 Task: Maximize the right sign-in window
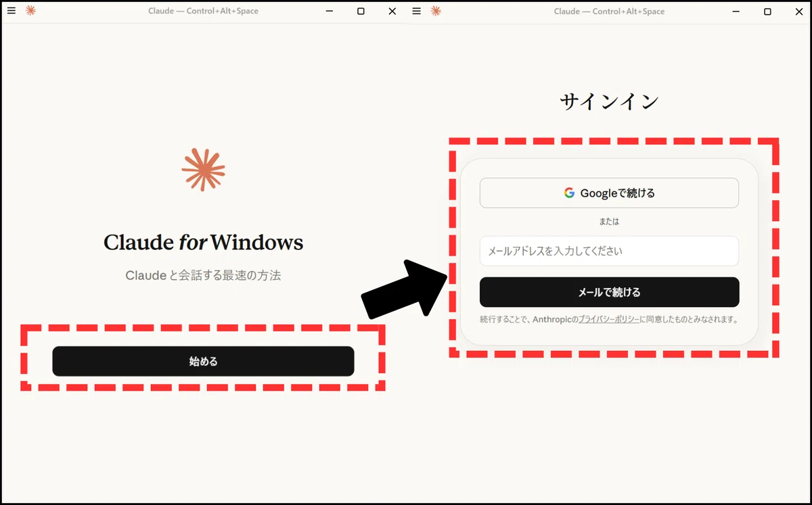coord(767,11)
